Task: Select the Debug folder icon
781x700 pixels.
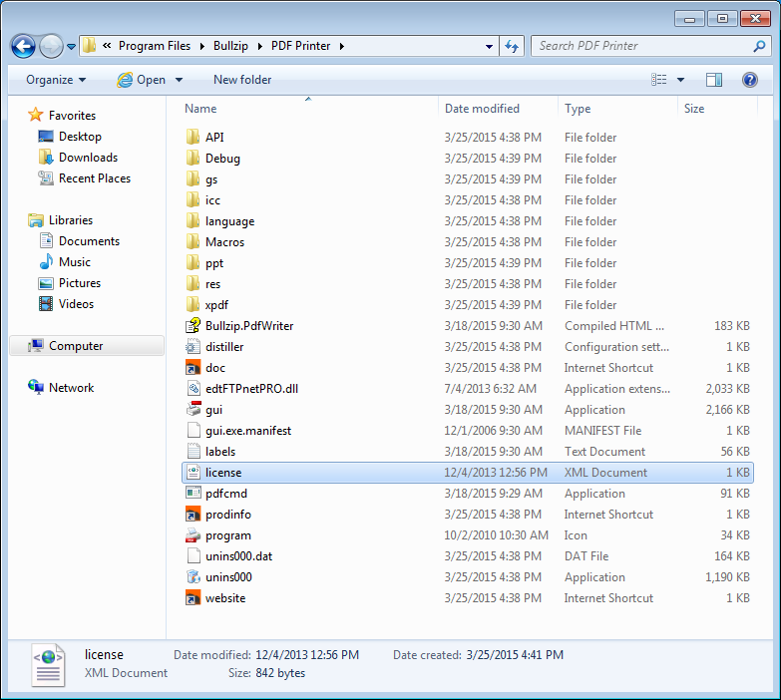Action: pos(193,158)
